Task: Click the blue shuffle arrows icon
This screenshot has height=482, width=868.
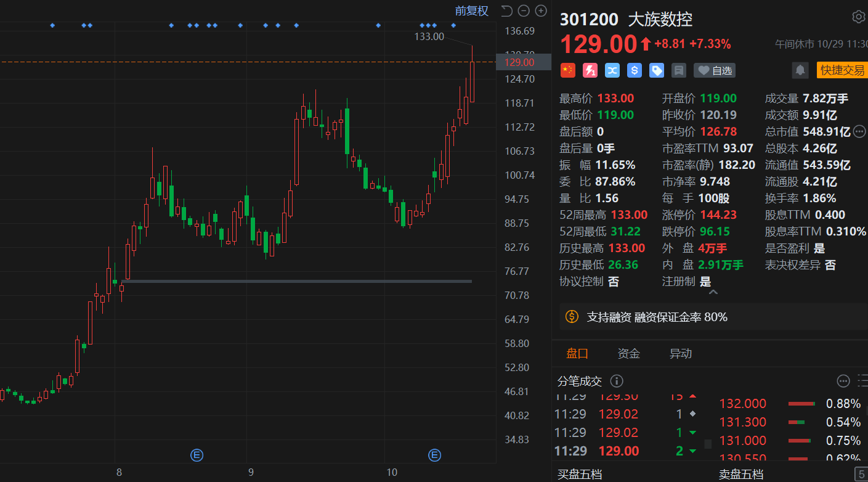Action: point(612,70)
